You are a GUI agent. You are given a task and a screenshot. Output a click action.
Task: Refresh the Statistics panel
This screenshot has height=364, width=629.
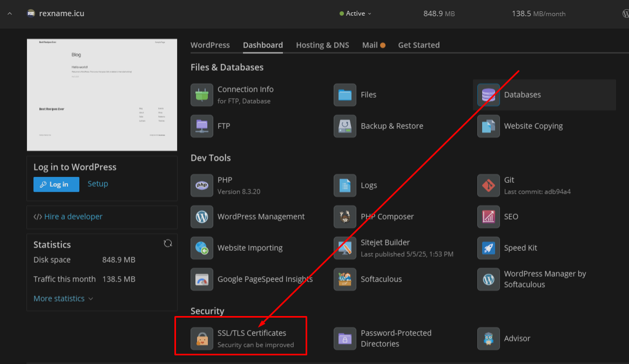click(168, 243)
